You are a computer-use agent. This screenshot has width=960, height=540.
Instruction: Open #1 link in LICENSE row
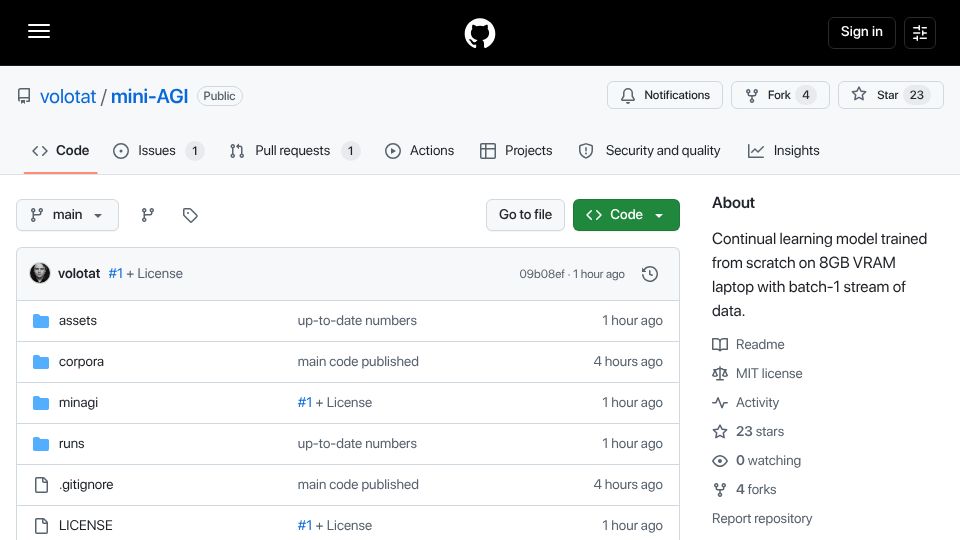[305, 526]
